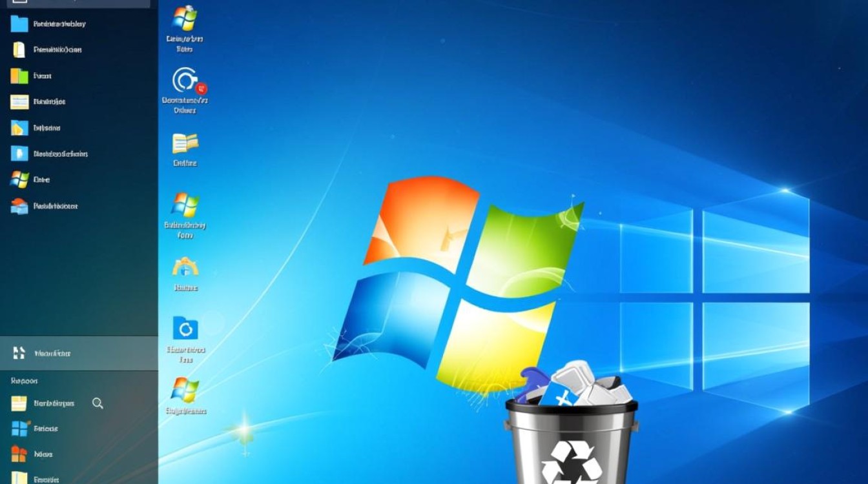Open the white circular icon with red badge

[187, 81]
